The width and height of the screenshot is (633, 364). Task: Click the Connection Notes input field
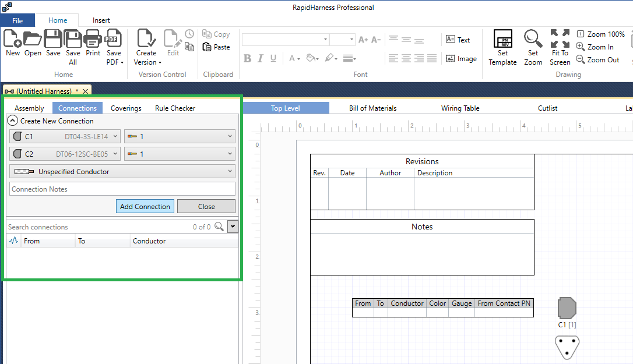[x=122, y=189]
